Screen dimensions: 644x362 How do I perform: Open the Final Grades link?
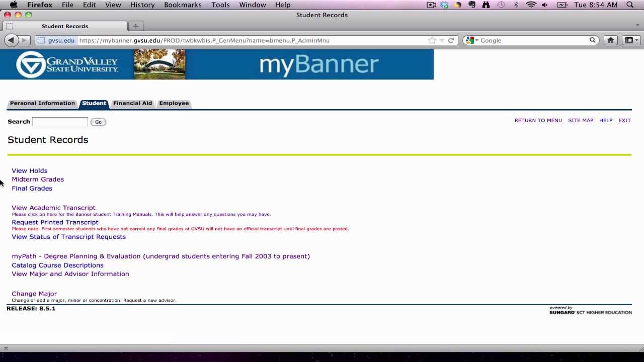tap(32, 188)
